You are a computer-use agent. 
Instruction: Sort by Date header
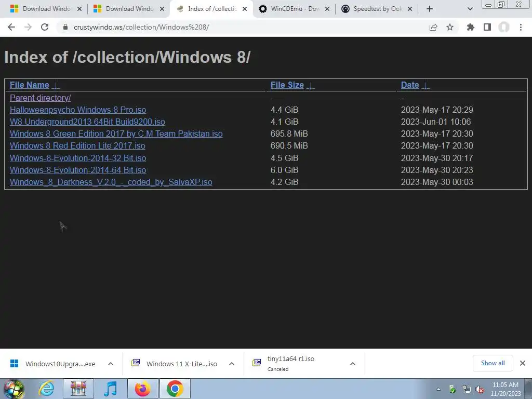tap(410, 85)
